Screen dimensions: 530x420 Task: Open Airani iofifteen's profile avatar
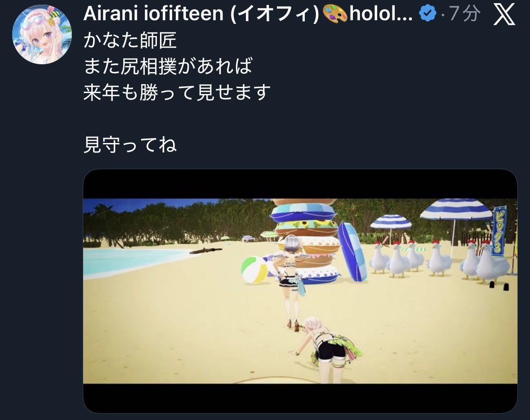tap(42, 34)
